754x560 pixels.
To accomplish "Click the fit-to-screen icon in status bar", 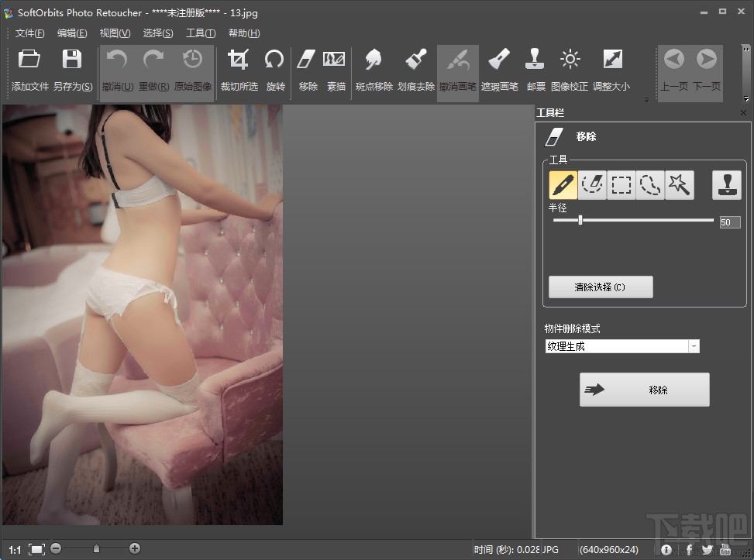I will click(36, 549).
